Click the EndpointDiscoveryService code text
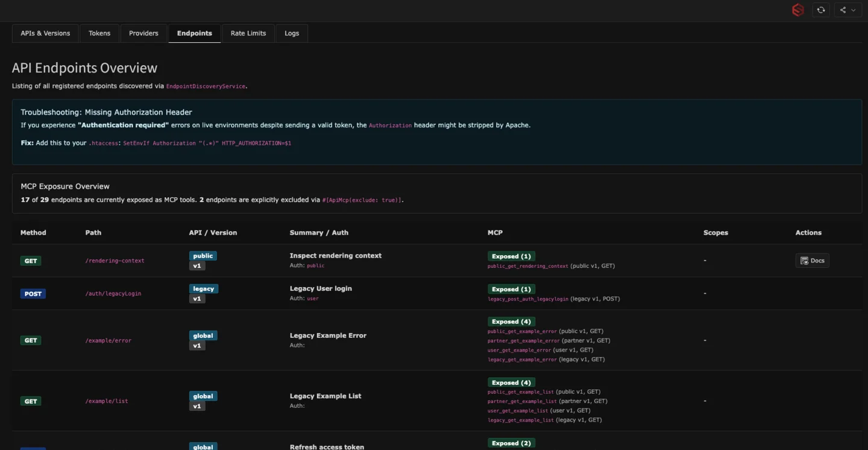 tap(206, 86)
